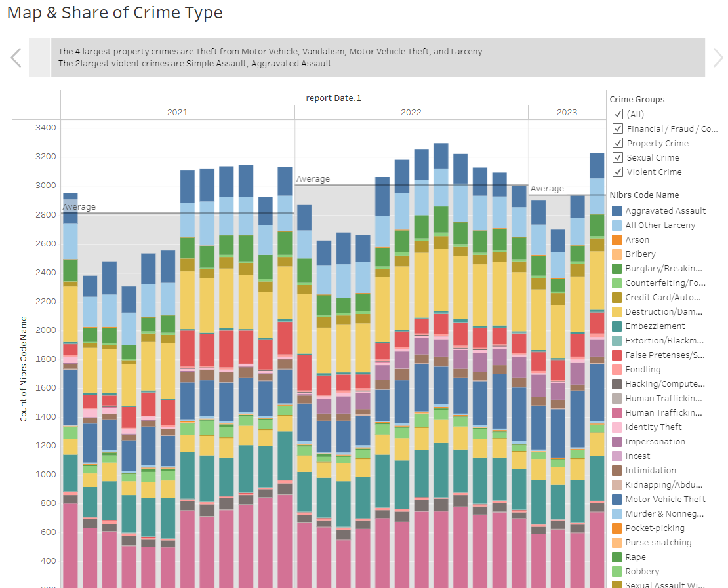The width and height of the screenshot is (728, 588).
Task: Select the 2023 year column header
Action: point(567,112)
